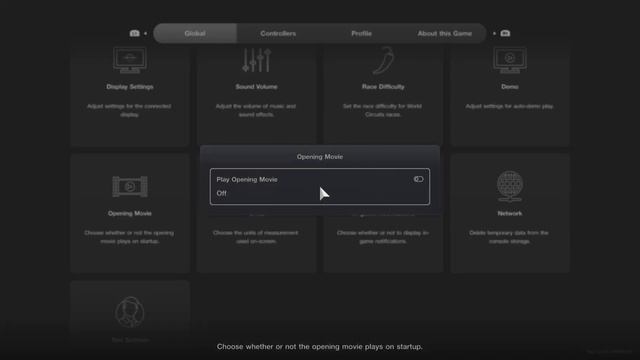Click 'Set the race difficulty' description
The height and width of the screenshot is (360, 640).
click(x=382, y=110)
